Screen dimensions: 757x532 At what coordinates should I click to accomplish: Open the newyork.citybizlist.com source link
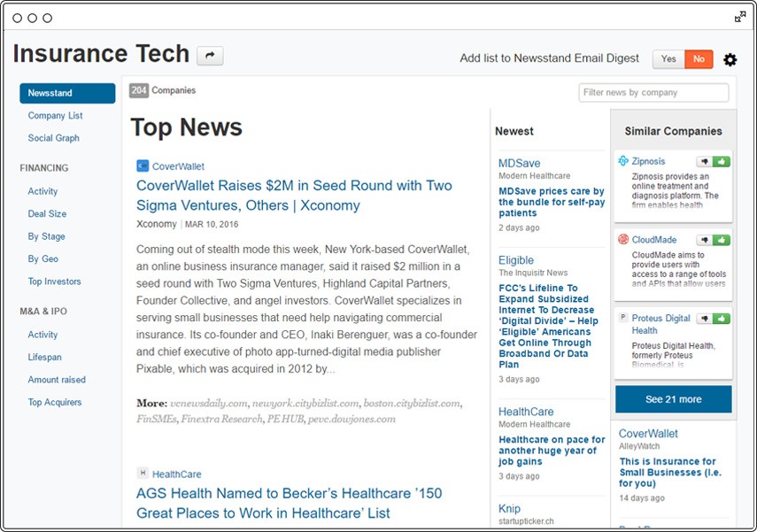pyautogui.click(x=305, y=403)
